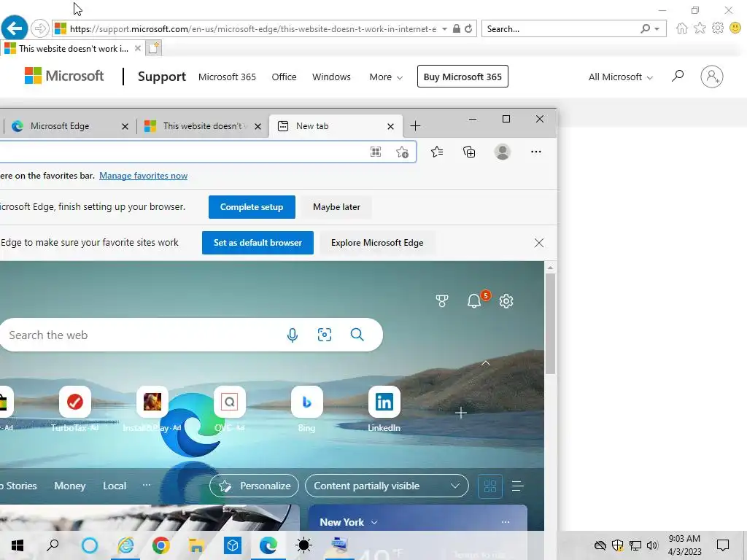Click the Internet Explorer forward arrow
This screenshot has height=560, width=747.
[x=40, y=28]
